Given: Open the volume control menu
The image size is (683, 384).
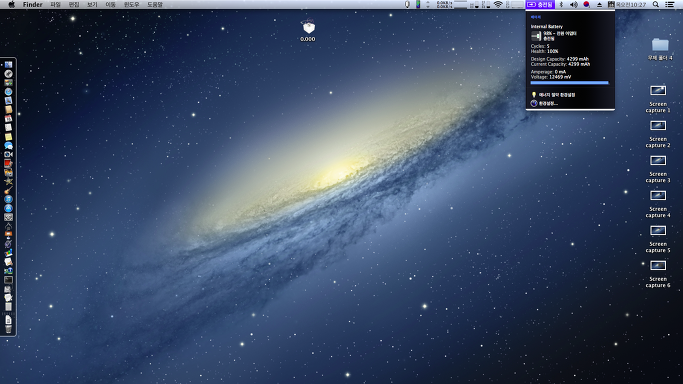Looking at the screenshot, I should pyautogui.click(x=574, y=4).
